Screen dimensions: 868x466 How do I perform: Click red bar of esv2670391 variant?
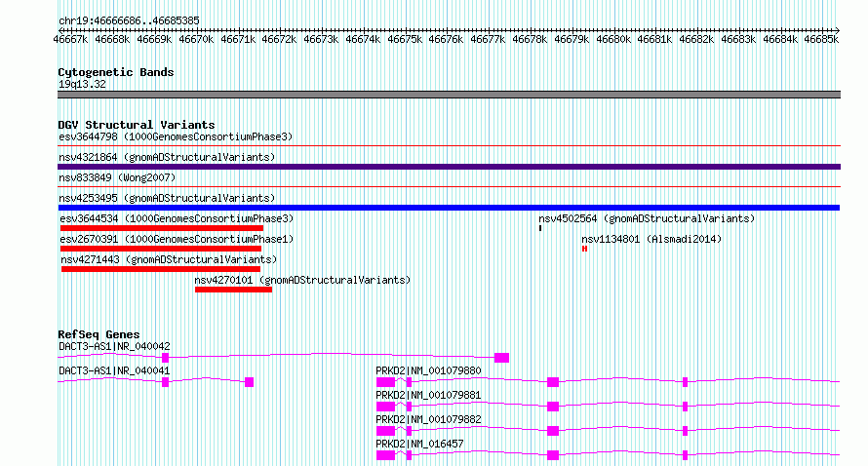point(161,249)
